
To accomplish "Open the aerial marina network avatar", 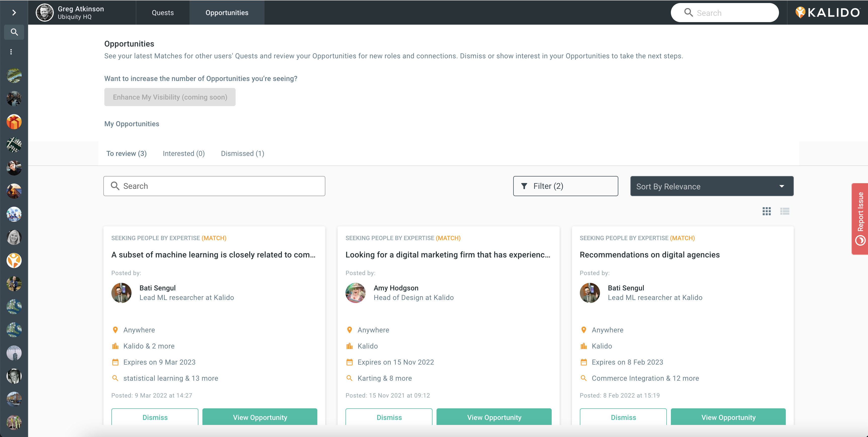I will pos(14,145).
